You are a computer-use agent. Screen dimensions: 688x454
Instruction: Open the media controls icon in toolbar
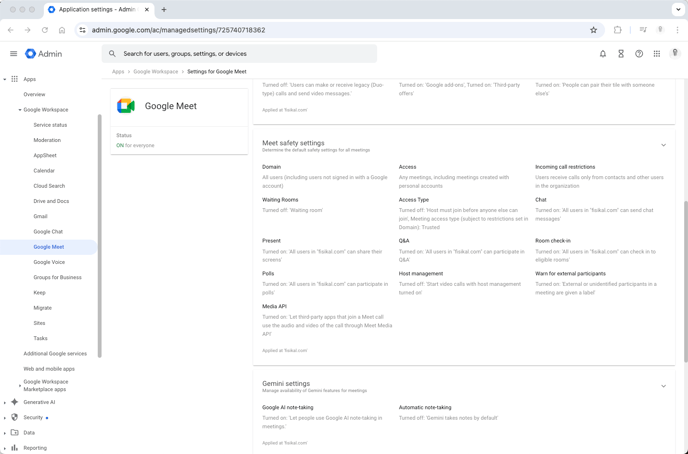(643, 30)
